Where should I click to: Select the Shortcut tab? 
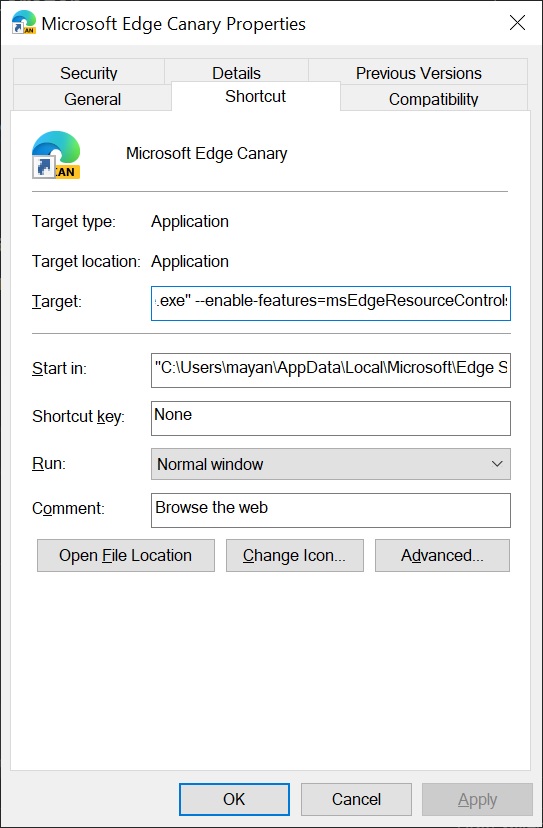256,96
